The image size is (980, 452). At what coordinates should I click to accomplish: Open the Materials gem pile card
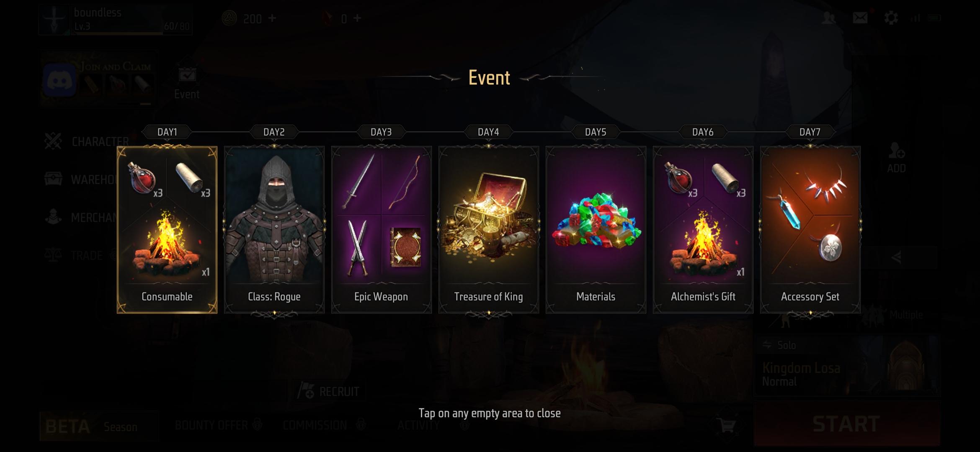[x=596, y=229]
